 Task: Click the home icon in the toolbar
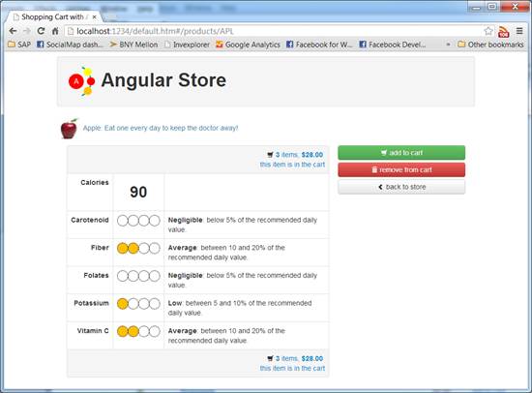click(x=55, y=31)
